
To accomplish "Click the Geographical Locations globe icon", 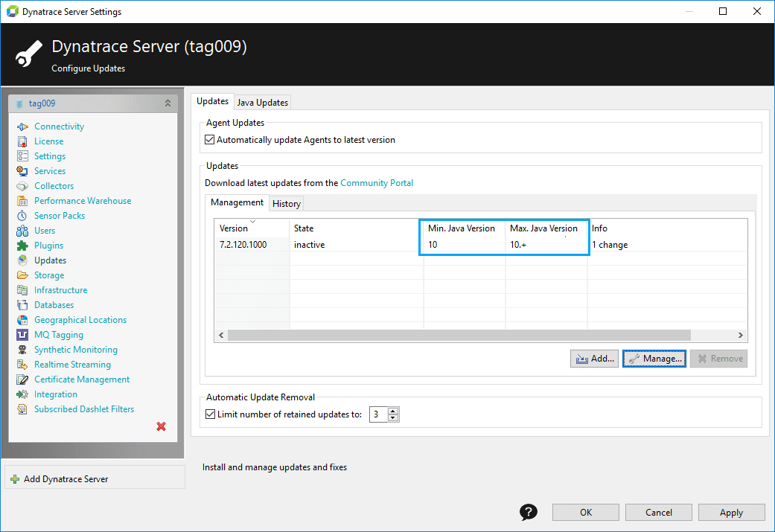I will (x=22, y=320).
